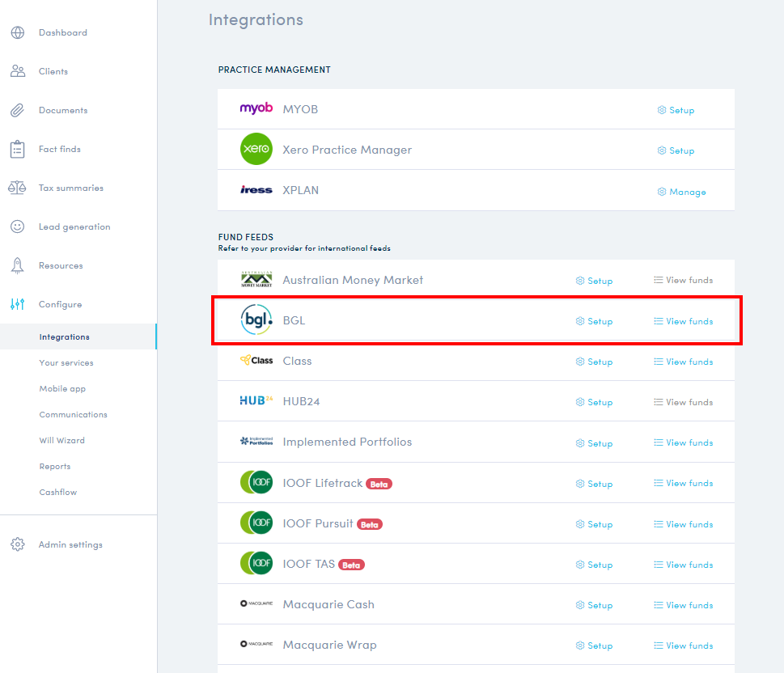Open View funds for Class
The height and width of the screenshot is (673, 784).
point(684,361)
